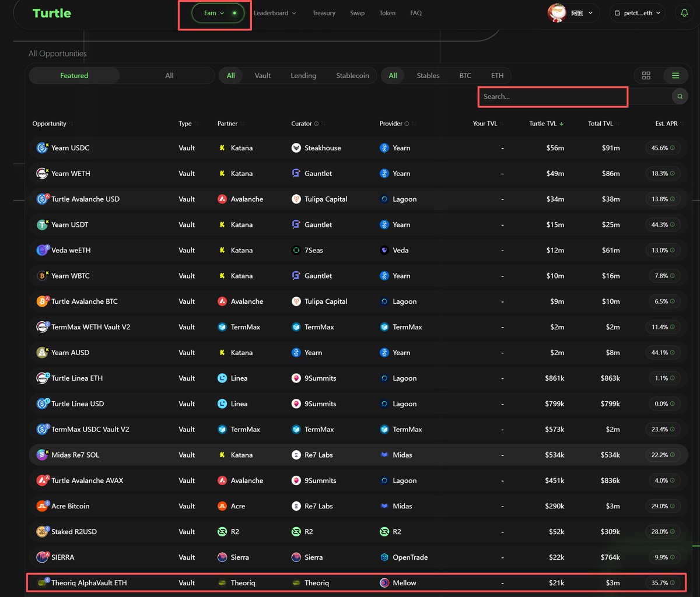700x597 pixels.
Task: Enable the BTC asset filter
Action: 465,76
